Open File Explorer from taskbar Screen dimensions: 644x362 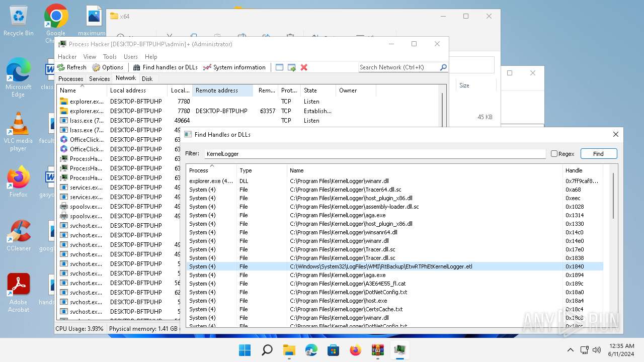(x=289, y=350)
